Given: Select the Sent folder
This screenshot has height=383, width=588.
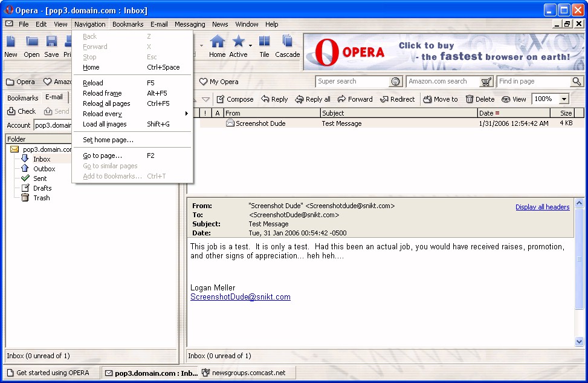Looking at the screenshot, I should pyautogui.click(x=39, y=178).
